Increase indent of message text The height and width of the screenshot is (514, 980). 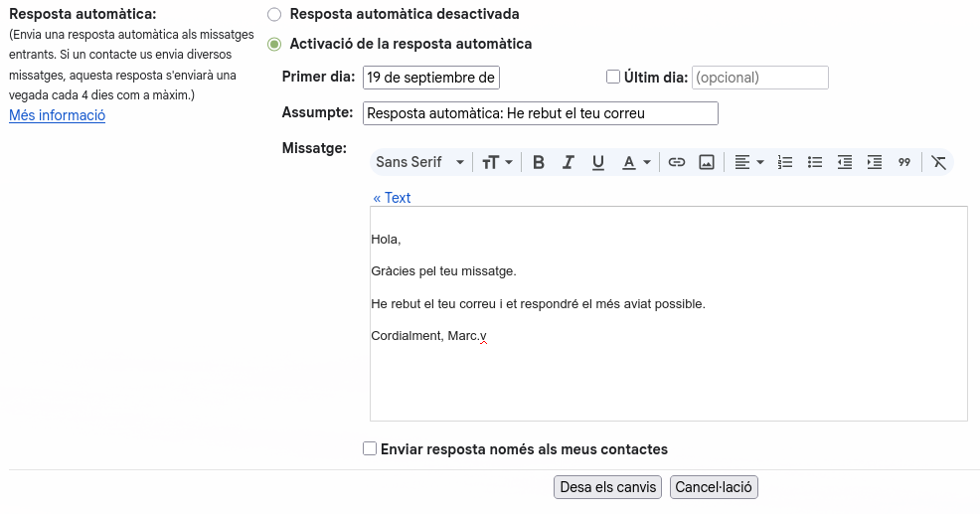pos(875,162)
